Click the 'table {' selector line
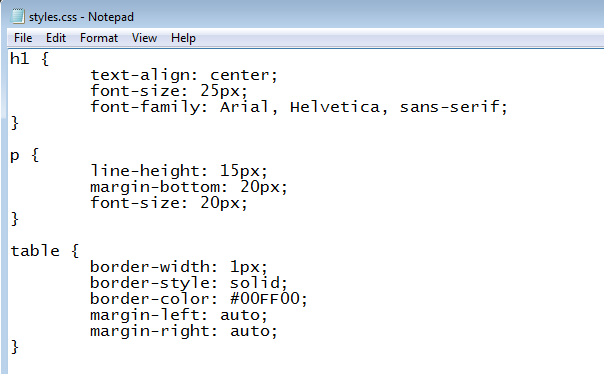Image resolution: width=604 pixels, height=374 pixels. click(45, 251)
